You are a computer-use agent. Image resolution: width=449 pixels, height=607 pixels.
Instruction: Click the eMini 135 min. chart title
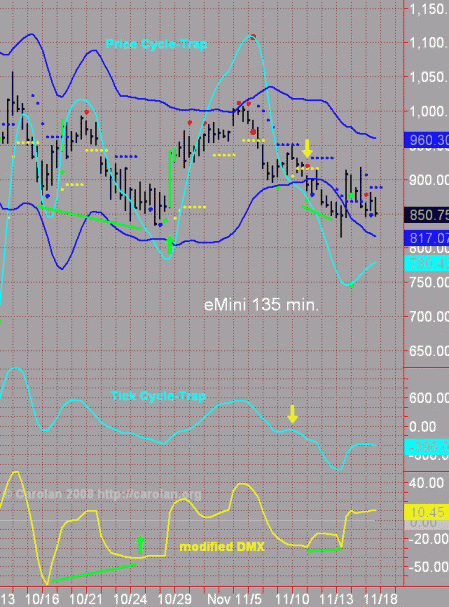point(261,305)
